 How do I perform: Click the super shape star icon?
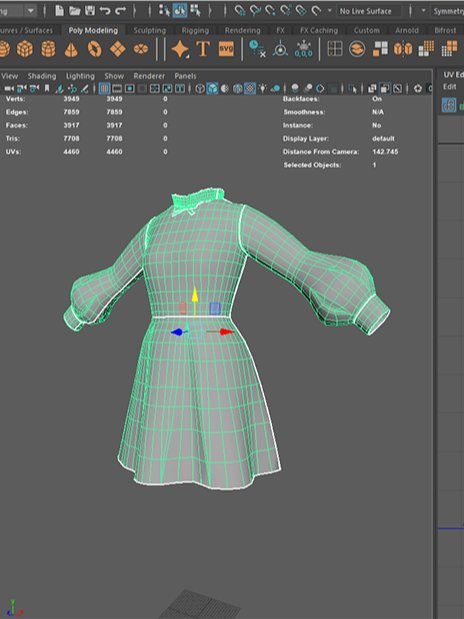[x=180, y=49]
